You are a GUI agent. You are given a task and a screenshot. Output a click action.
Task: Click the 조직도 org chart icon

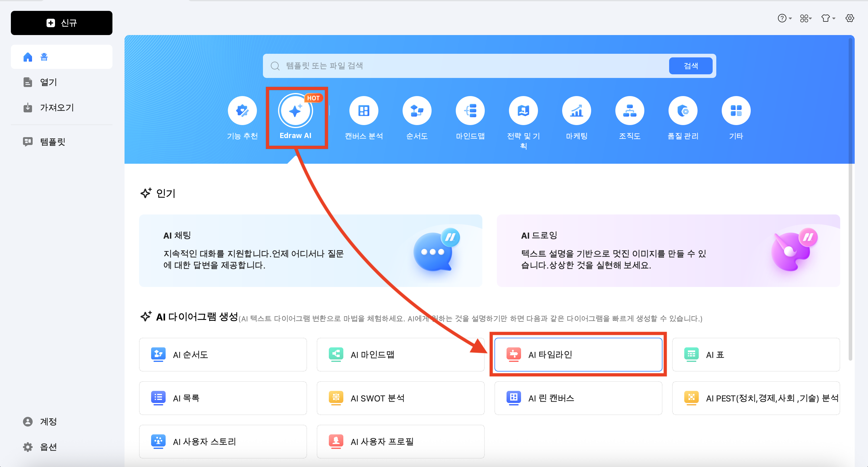[630, 111]
